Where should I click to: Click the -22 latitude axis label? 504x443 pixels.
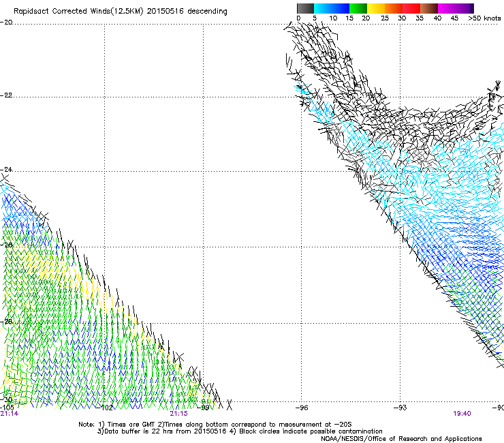click(6, 95)
